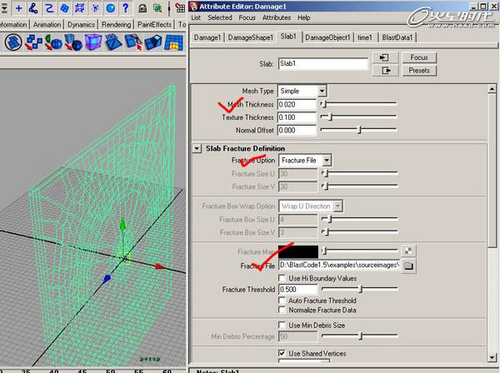Click the green and blue sphere shelf icon
Screen dimensions: 500x373
click(x=53, y=43)
